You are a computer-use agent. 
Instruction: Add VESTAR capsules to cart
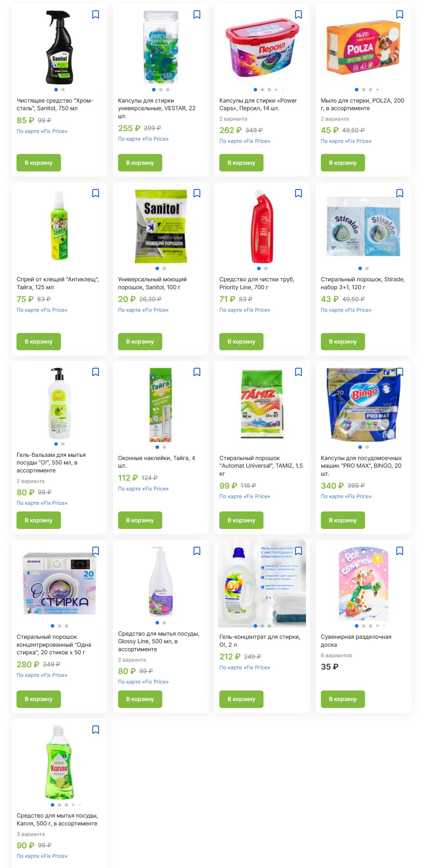(x=140, y=163)
